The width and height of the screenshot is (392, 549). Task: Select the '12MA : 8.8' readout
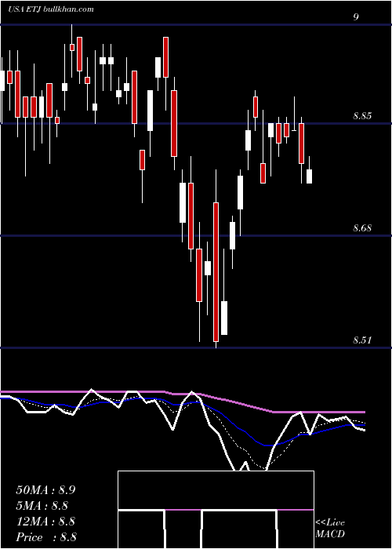click(45, 522)
